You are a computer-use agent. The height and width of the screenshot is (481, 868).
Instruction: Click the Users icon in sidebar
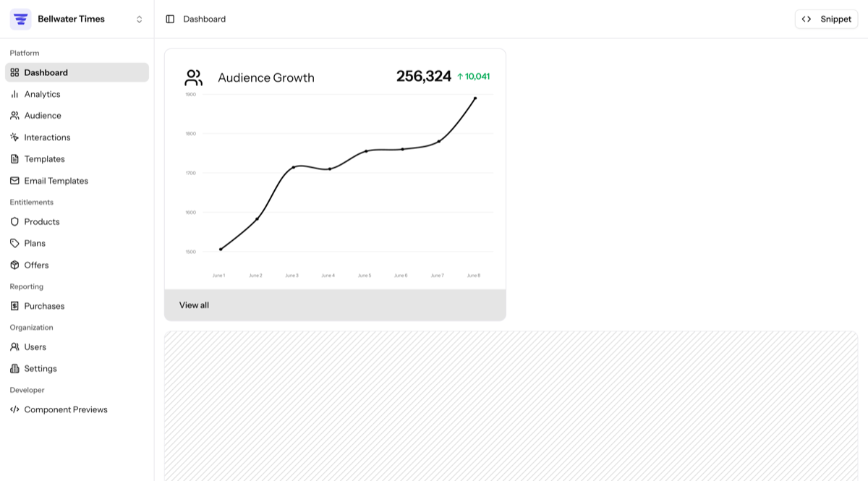[x=14, y=347]
